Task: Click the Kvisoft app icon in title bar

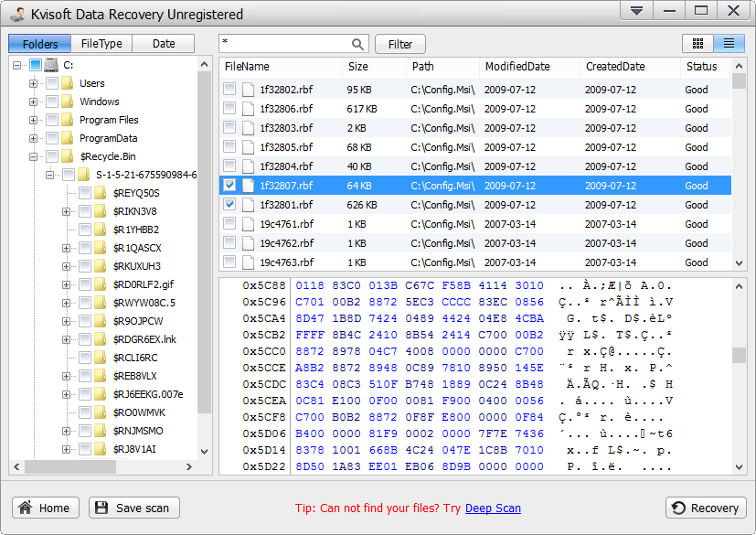Action: tap(17, 14)
